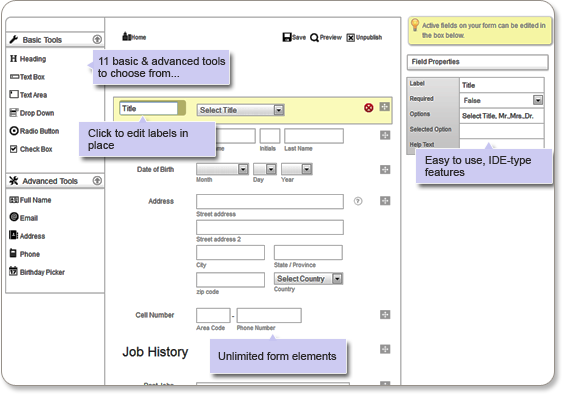Delete the Title field with red X

[x=368, y=108]
